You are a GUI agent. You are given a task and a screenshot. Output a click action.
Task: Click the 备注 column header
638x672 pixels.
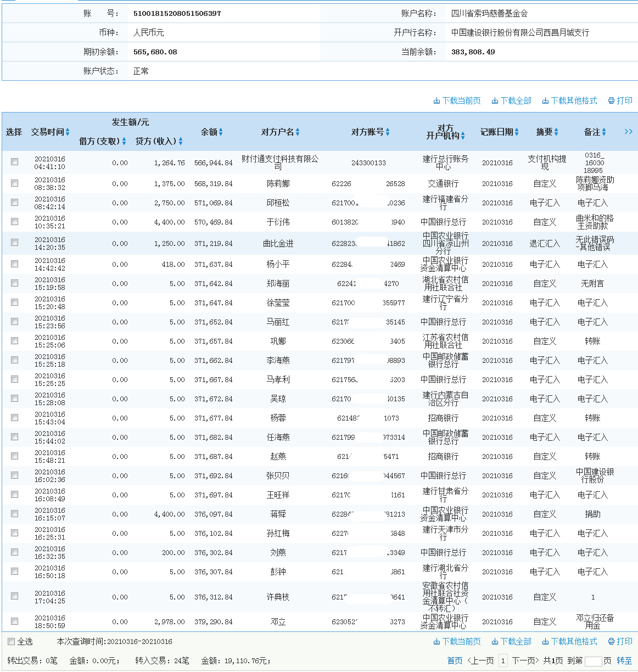592,132
